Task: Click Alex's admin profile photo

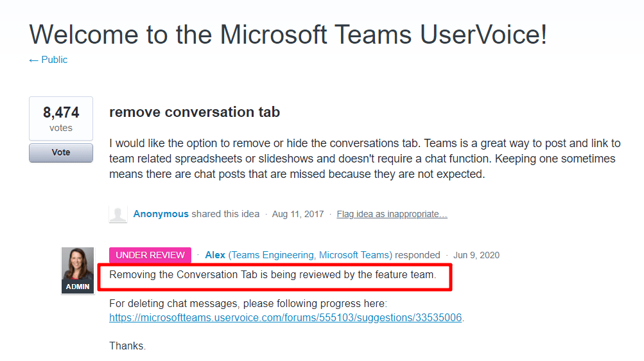Action: point(78,264)
